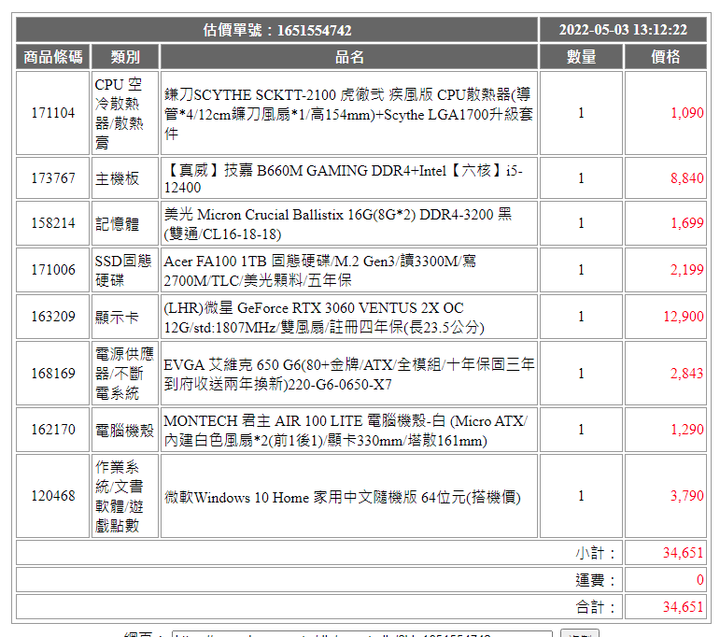720x637 pixels.
Task: Click the Acer FA100 1TB product name
Action: pyautogui.click(x=320, y=271)
